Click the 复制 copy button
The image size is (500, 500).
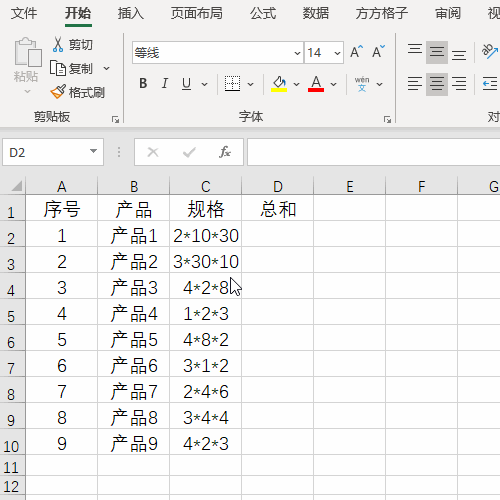[71, 69]
